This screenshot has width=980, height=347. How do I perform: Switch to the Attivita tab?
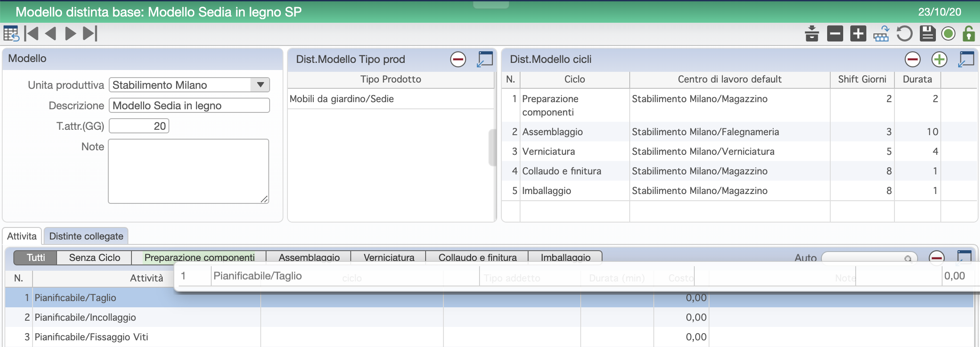[x=22, y=236]
